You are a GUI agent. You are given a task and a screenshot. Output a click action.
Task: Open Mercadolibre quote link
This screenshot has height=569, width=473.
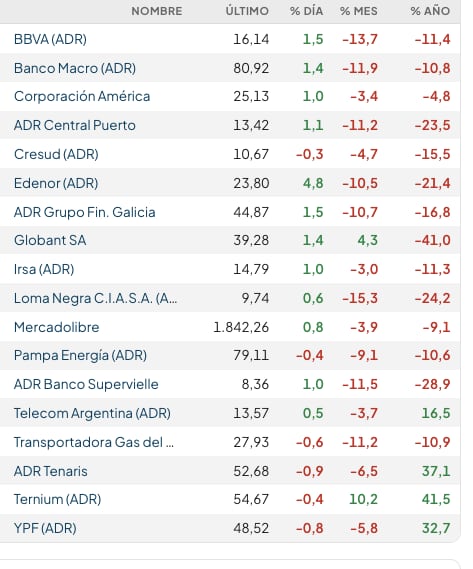click(x=56, y=327)
